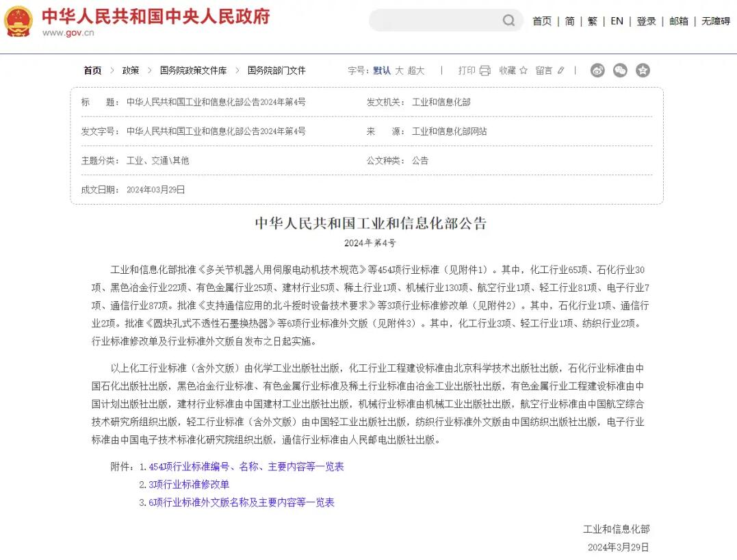The width and height of the screenshot is (737, 560).
Task: Open the 无障碍 accessibility link
Action: [716, 21]
